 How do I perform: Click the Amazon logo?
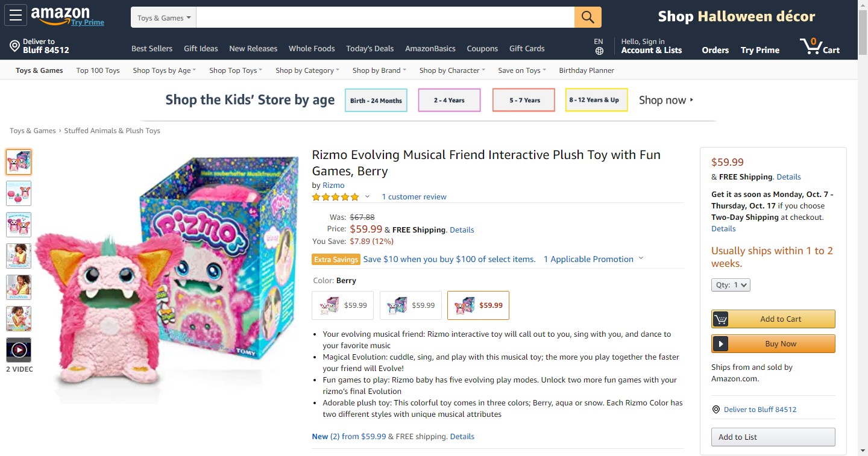point(60,14)
